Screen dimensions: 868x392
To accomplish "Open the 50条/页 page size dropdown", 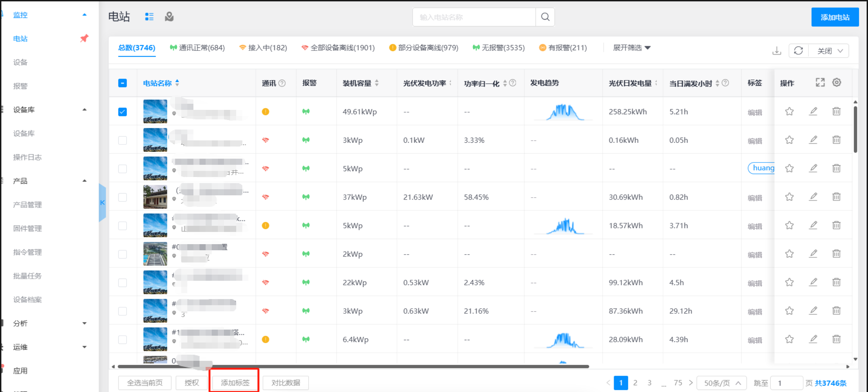I will pos(721,383).
